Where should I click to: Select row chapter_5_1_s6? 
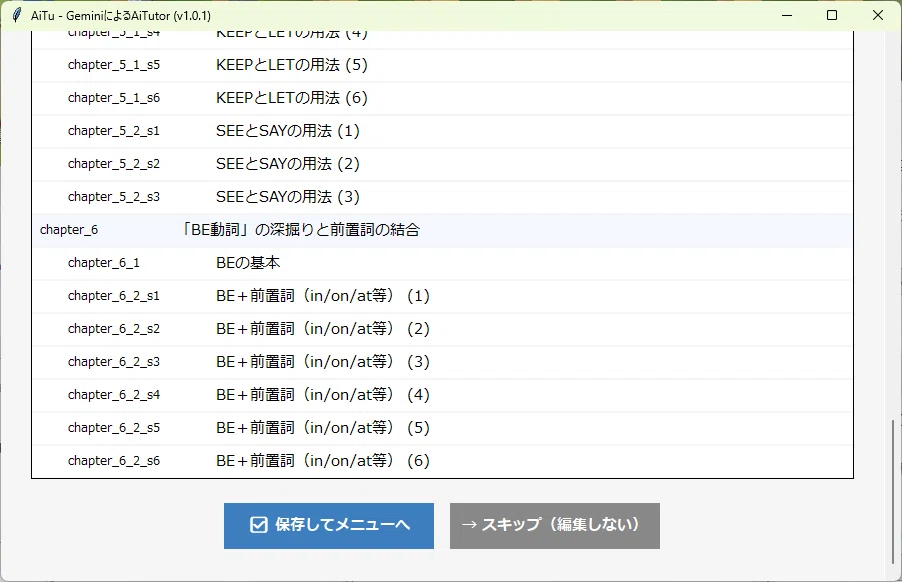point(442,98)
